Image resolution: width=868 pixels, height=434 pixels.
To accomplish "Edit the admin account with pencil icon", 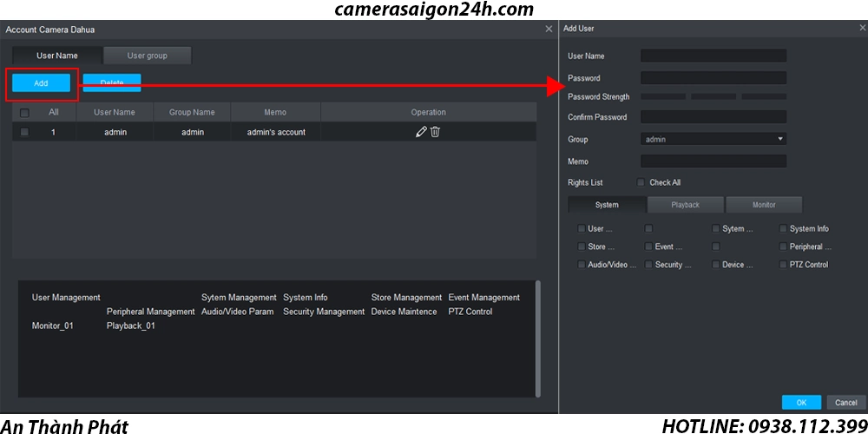I will pos(421,132).
